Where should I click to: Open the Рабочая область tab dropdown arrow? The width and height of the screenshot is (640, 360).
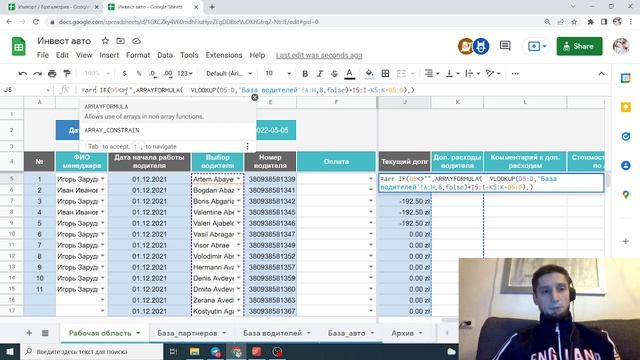point(138,333)
